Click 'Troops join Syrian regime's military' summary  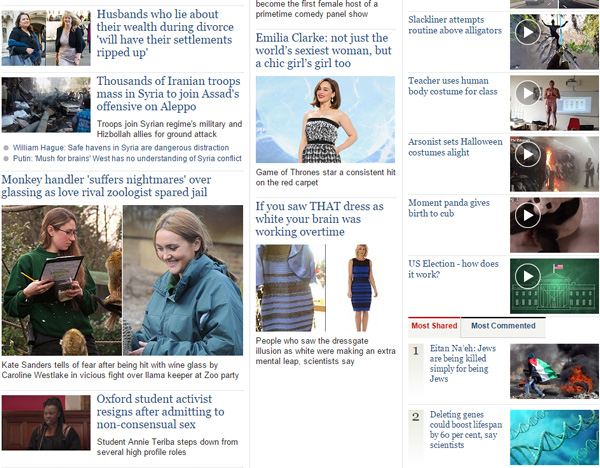point(169,129)
